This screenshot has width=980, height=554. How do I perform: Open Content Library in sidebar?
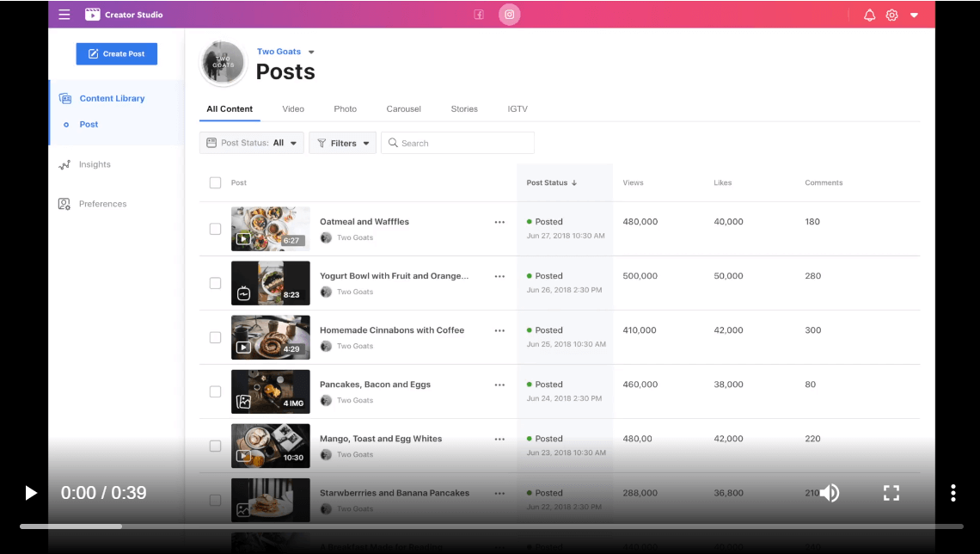click(112, 98)
